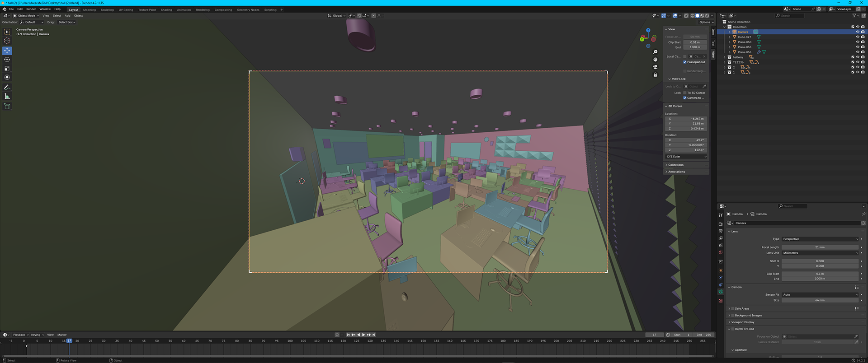Open the lens Type Perspective dropdown
868x363 pixels.
pyautogui.click(x=820, y=239)
